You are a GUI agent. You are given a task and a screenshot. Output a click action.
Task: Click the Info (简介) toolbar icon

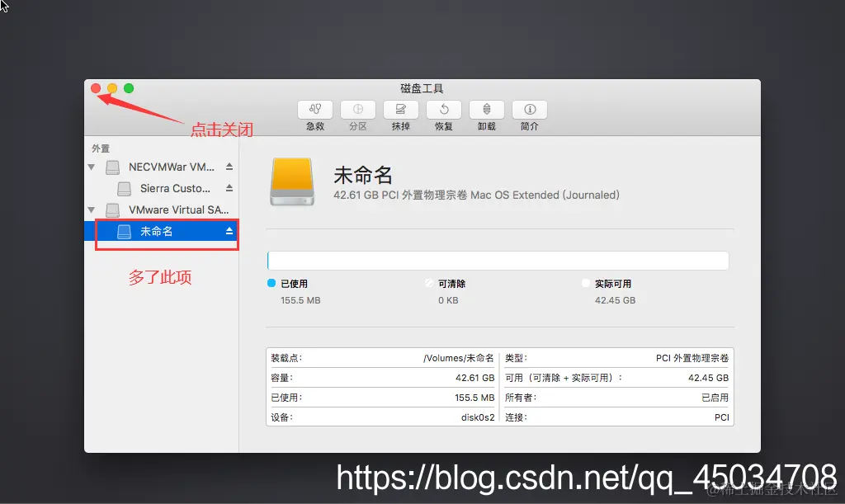530,110
